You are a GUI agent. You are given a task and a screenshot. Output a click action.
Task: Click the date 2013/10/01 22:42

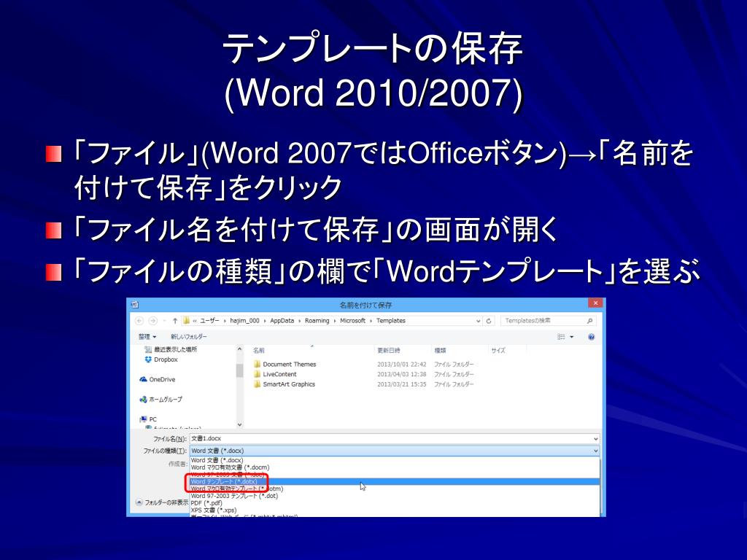tap(402, 365)
